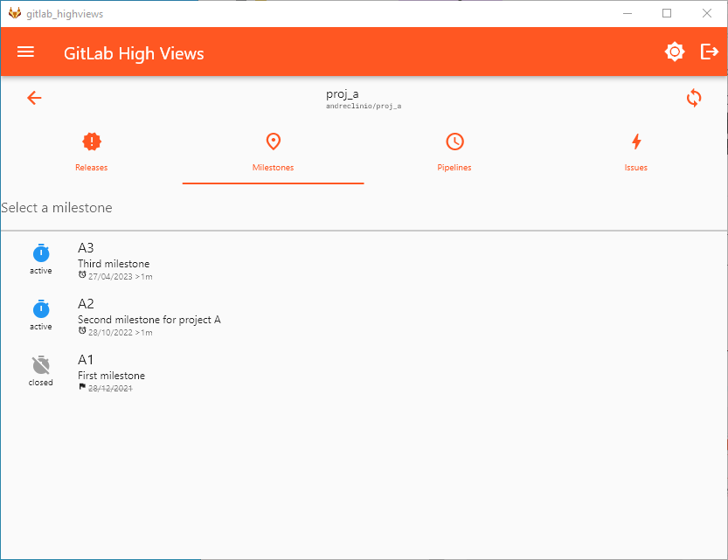Click the Issues lightning bolt icon
The height and width of the screenshot is (560, 728).
(636, 142)
